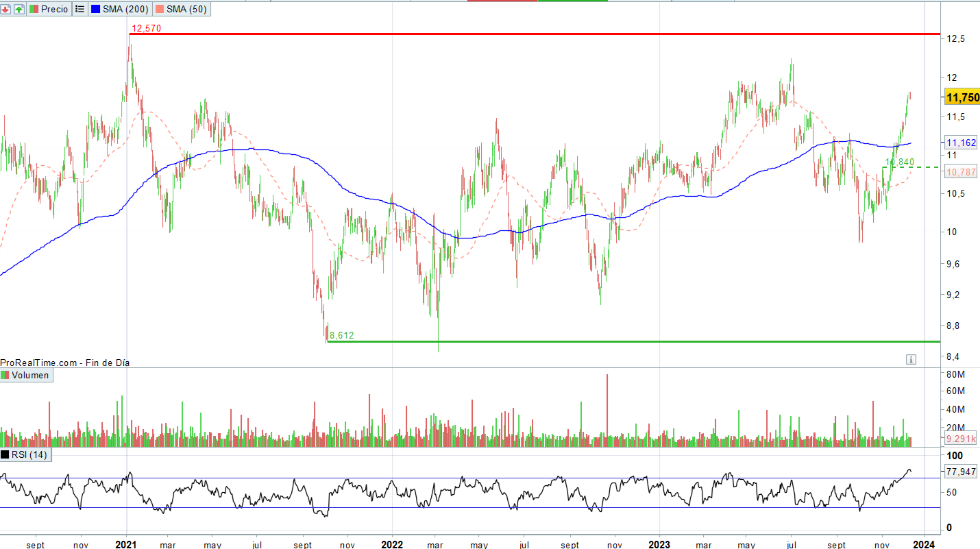Open the indicator list icon
Viewport: 980px width, 549px height.
(79, 9)
